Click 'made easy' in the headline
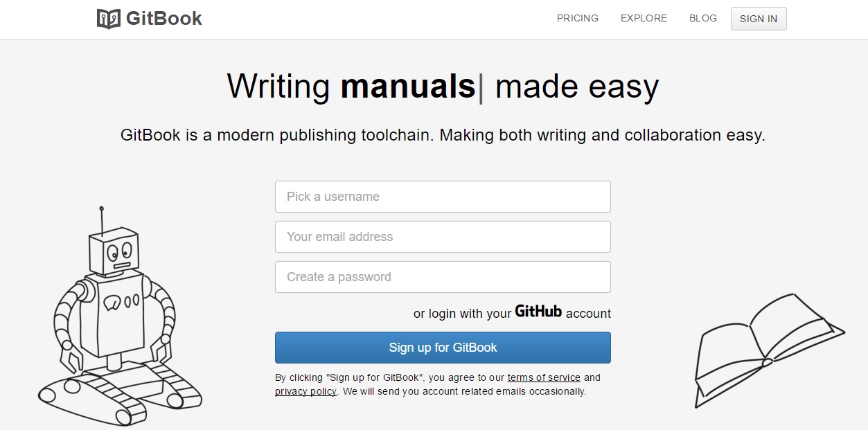The image size is (868, 430). point(576,87)
